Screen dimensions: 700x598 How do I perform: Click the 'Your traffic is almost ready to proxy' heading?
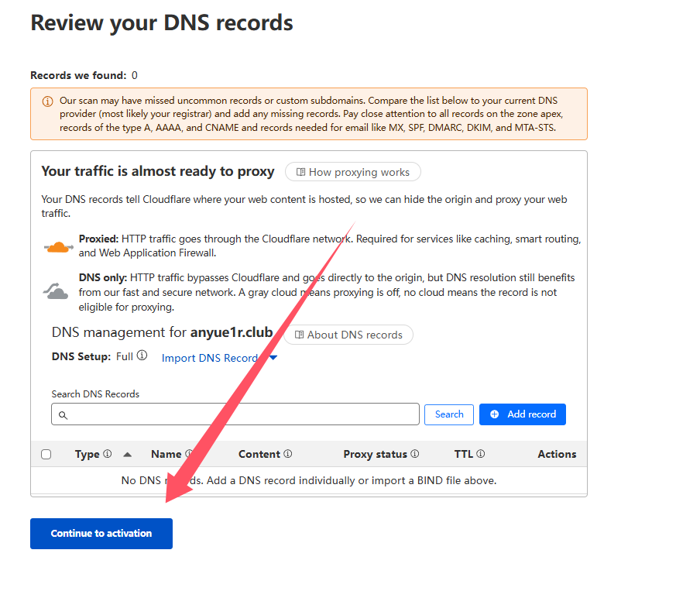158,171
